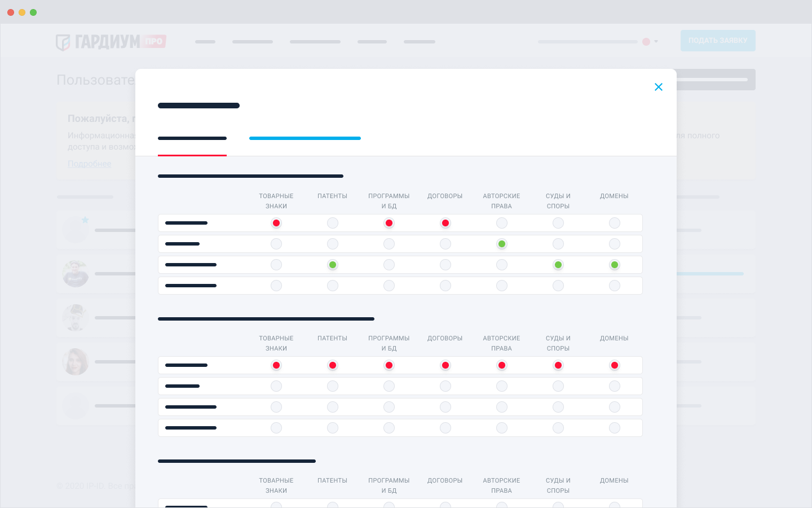Click the background avatar of the blonde woman

[x=76, y=362]
